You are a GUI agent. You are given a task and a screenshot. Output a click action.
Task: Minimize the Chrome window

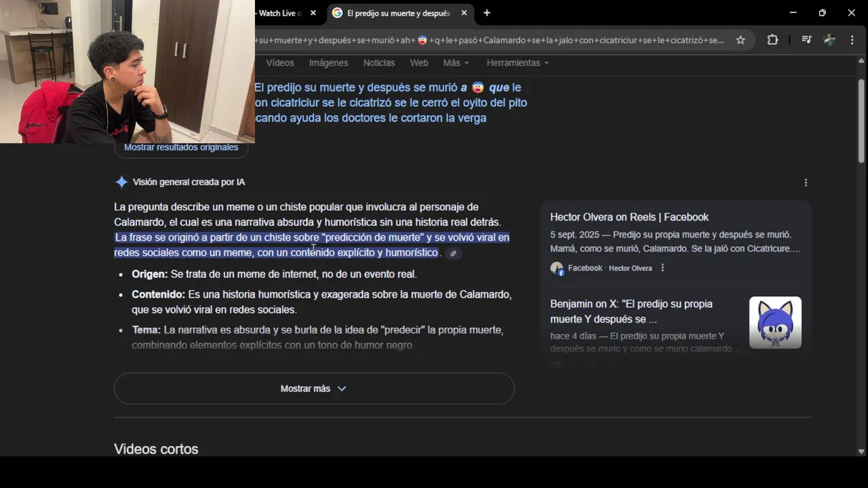coord(793,13)
